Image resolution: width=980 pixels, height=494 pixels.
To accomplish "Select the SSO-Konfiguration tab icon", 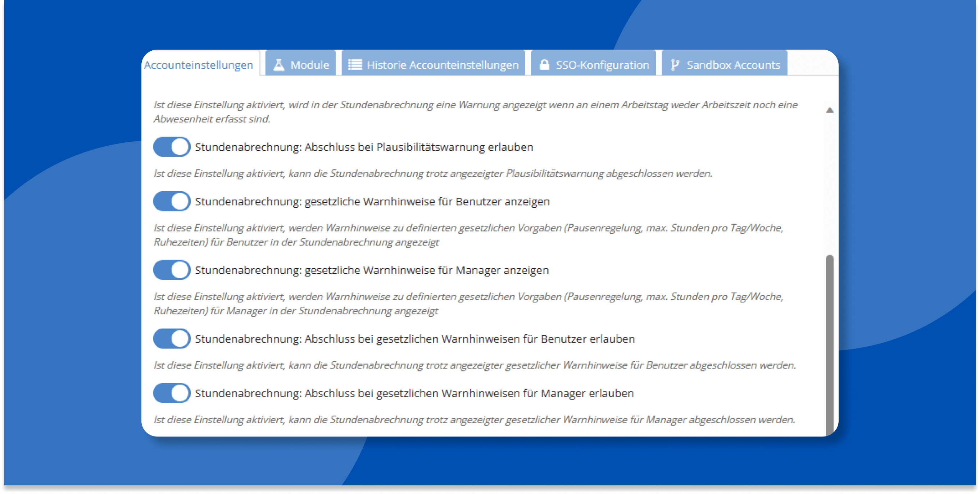I will [543, 65].
